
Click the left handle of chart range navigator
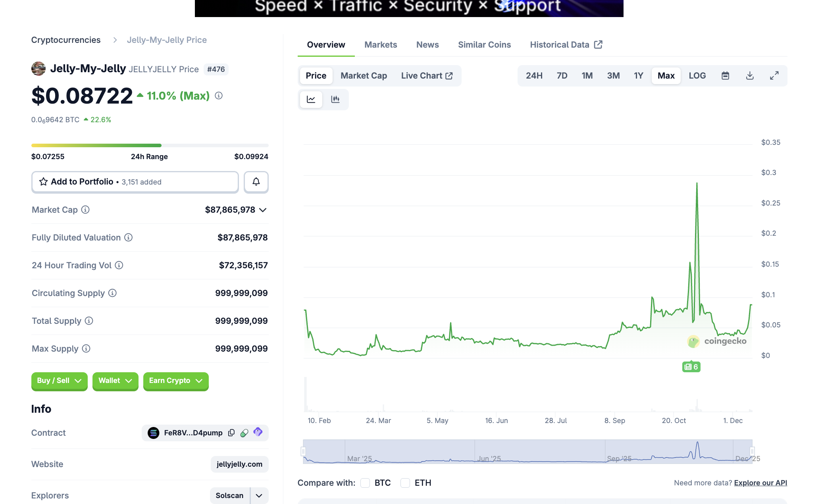303,451
